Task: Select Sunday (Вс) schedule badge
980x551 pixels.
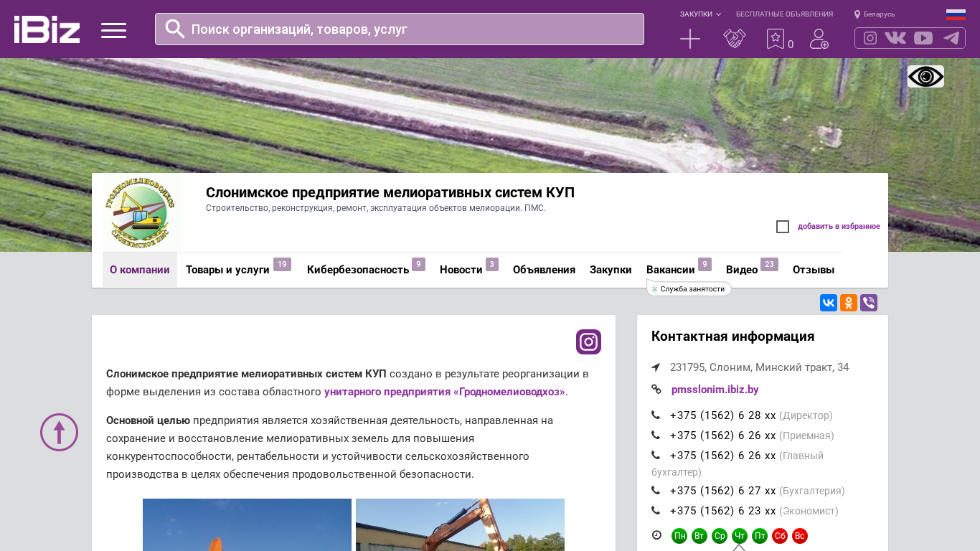Action: point(800,536)
